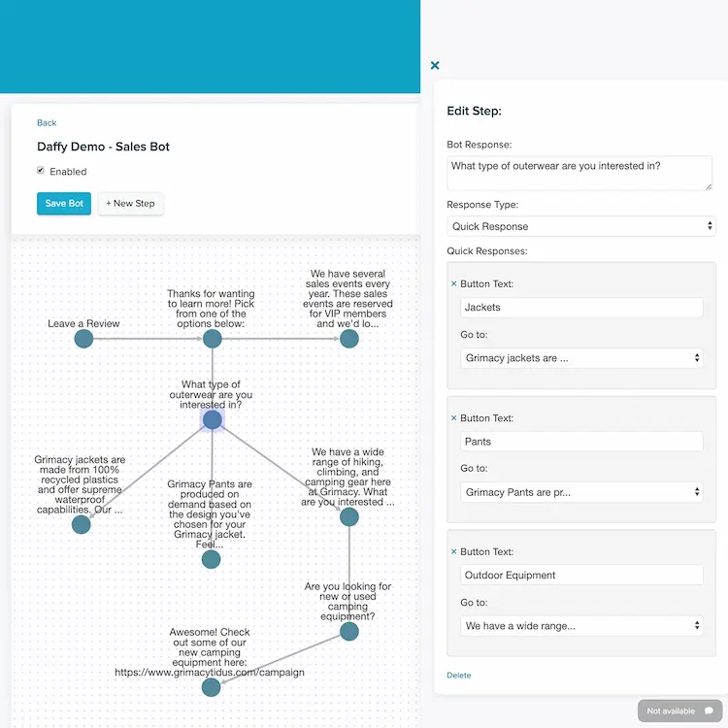Remove the Outdoor Equipment quick response
The image size is (728, 728).
click(x=453, y=551)
